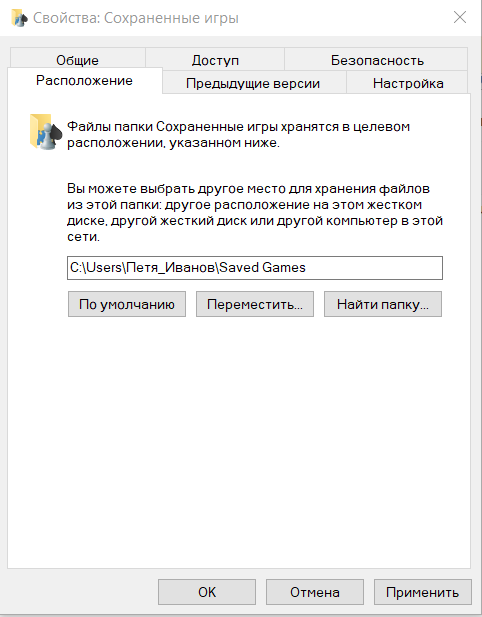The image size is (482, 617).
Task: Restore location with По умолчанию button
Action: pos(127,304)
